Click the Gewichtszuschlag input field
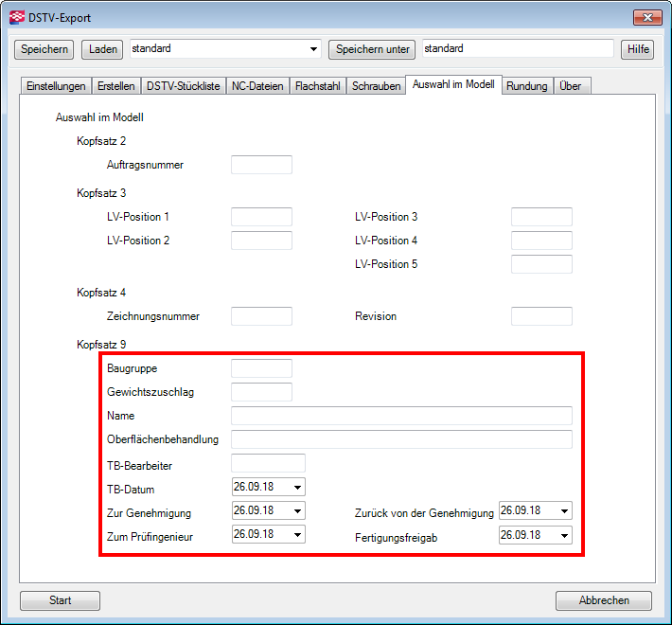The image size is (672, 625). coord(261,392)
